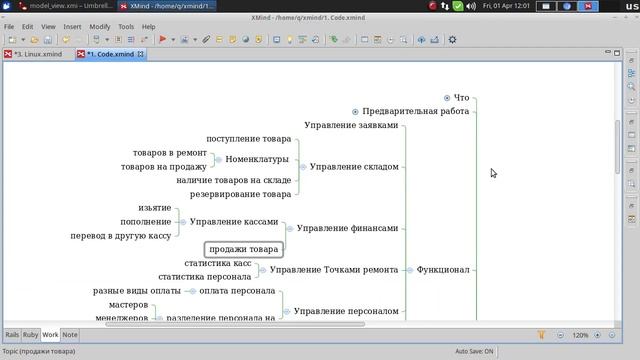Click the lightbulb brainstorming icon
640x360 pixels.
click(289, 40)
